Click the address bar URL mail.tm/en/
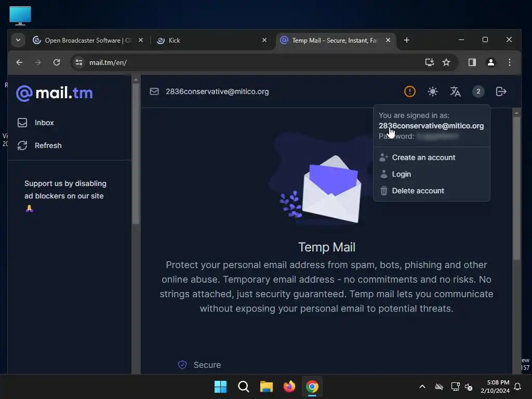This screenshot has width=532, height=399. coord(108,62)
